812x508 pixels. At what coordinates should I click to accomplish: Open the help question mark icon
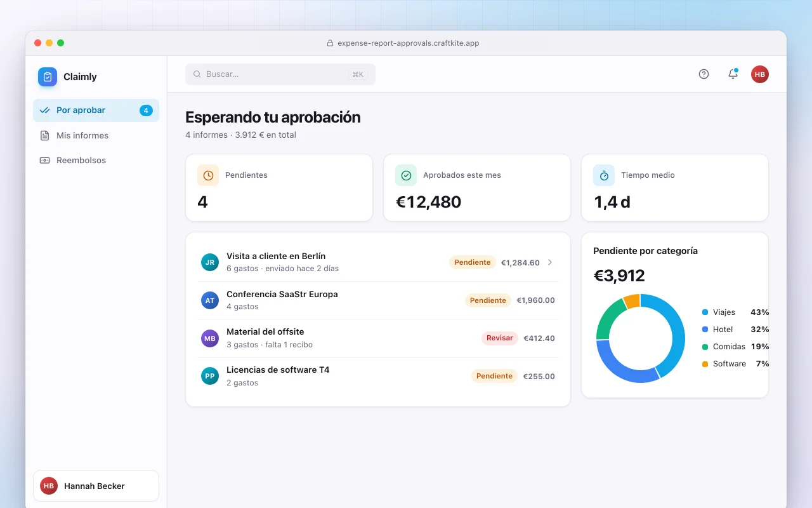tap(704, 74)
